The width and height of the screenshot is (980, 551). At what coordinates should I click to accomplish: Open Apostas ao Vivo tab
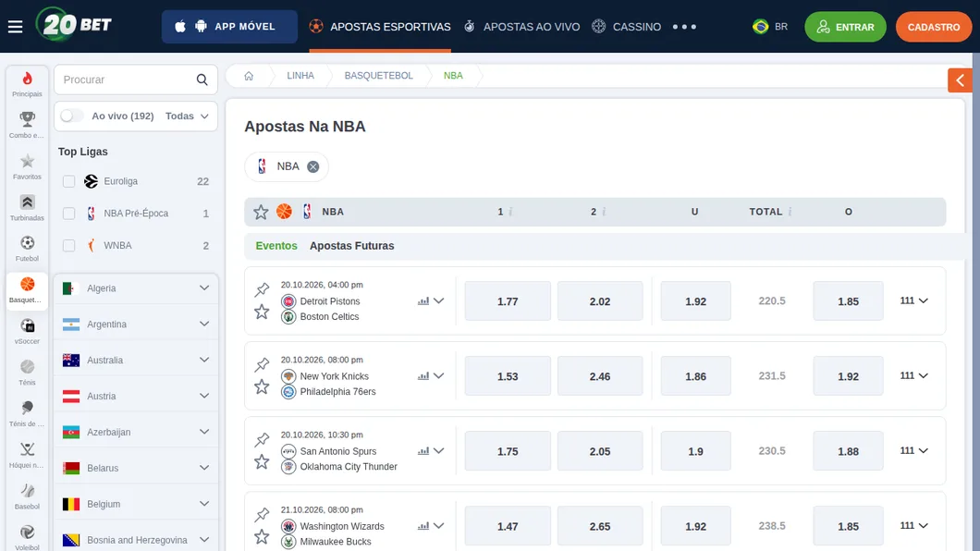[x=521, y=27]
